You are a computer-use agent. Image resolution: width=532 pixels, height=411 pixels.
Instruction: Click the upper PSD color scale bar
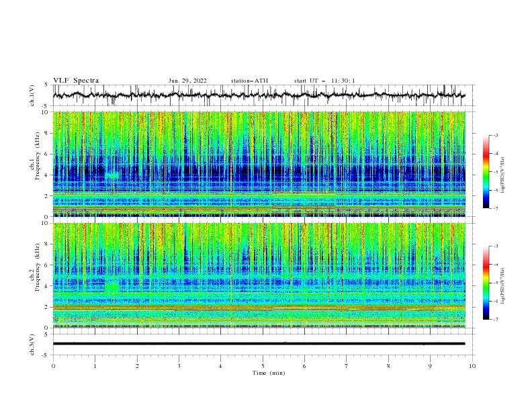(x=486, y=172)
